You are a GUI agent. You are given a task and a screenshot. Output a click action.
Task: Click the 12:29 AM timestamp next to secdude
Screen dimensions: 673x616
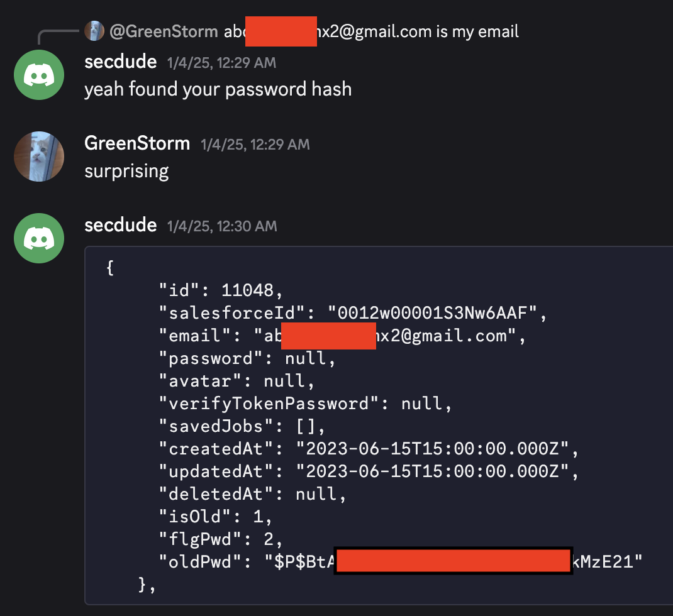(x=221, y=63)
